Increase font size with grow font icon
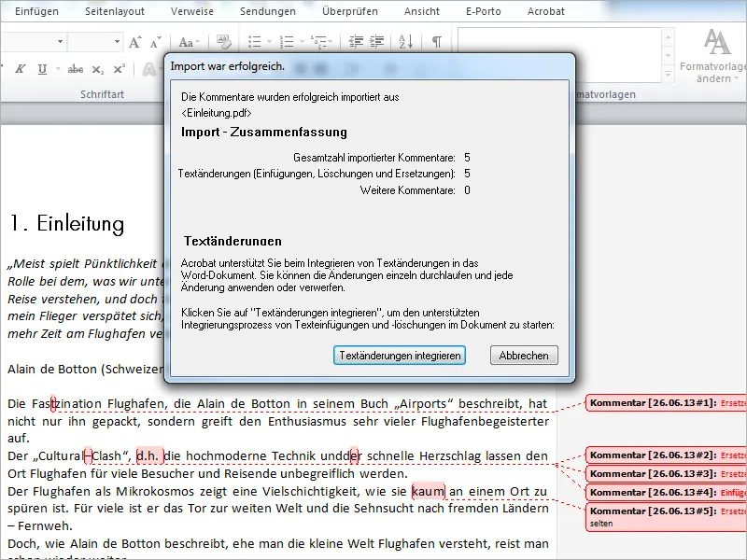Screen dimensions: 747x560 [x=134, y=42]
